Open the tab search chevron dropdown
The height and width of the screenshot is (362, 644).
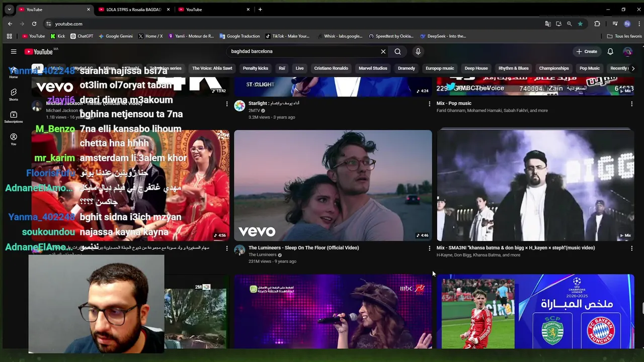[9, 10]
